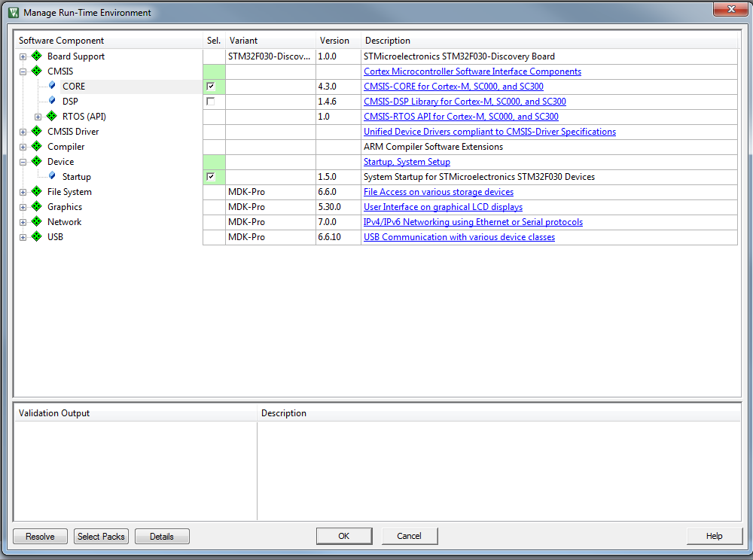753x560 pixels.
Task: Enable the CMSIS DSP checkbox
Action: coord(210,102)
